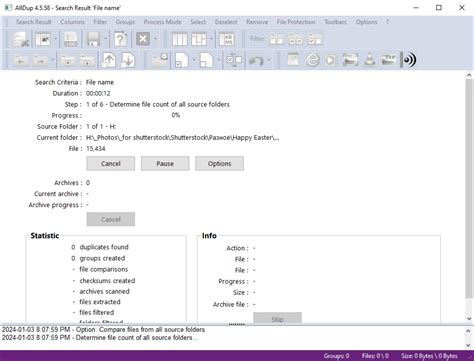Click 'Files: 0 \ 0' in the status bar
This screenshot has width=474, height=361.
click(375, 356)
